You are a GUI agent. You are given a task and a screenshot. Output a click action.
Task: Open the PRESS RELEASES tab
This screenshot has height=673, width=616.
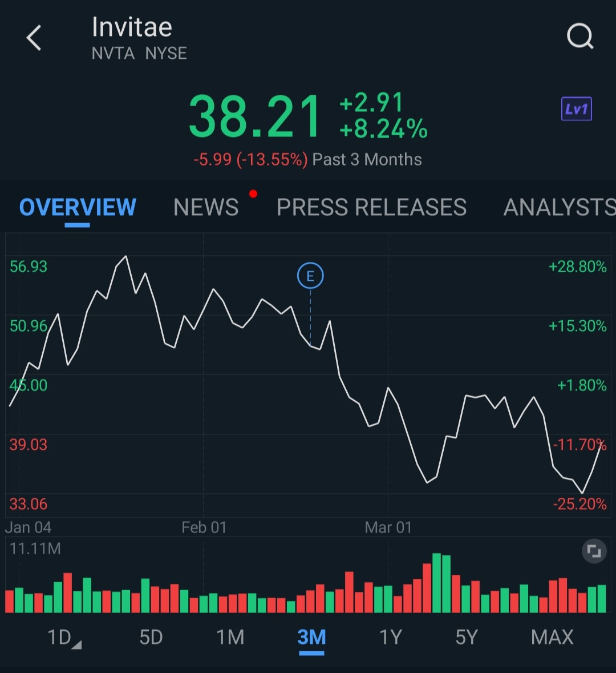(371, 207)
